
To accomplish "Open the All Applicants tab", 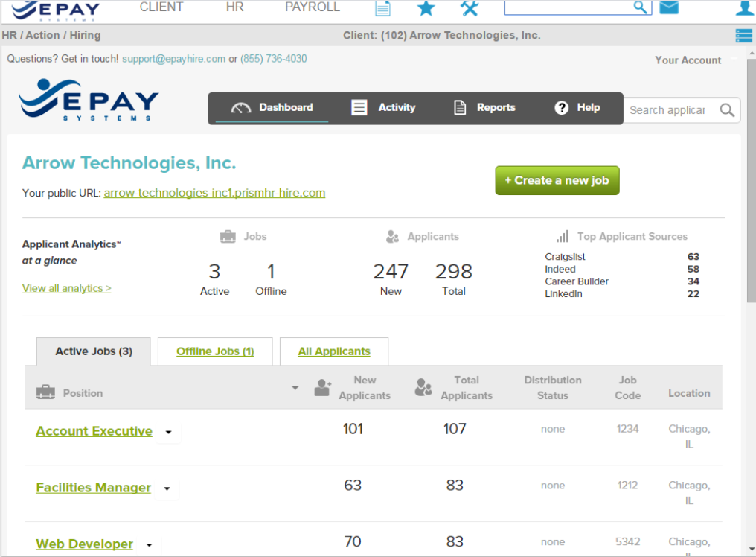I will point(333,351).
